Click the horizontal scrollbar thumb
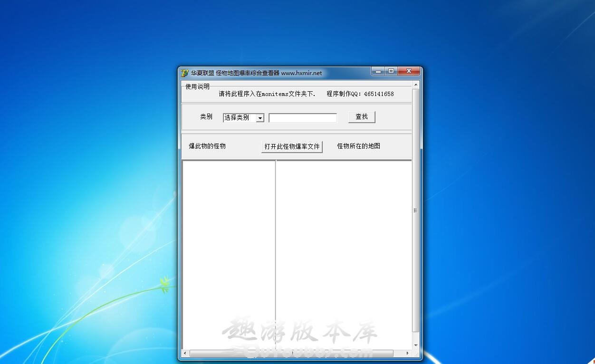 tap(291, 354)
